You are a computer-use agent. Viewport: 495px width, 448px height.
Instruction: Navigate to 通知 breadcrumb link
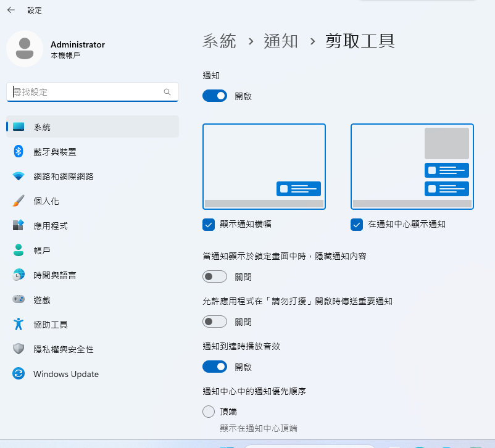[x=281, y=41]
